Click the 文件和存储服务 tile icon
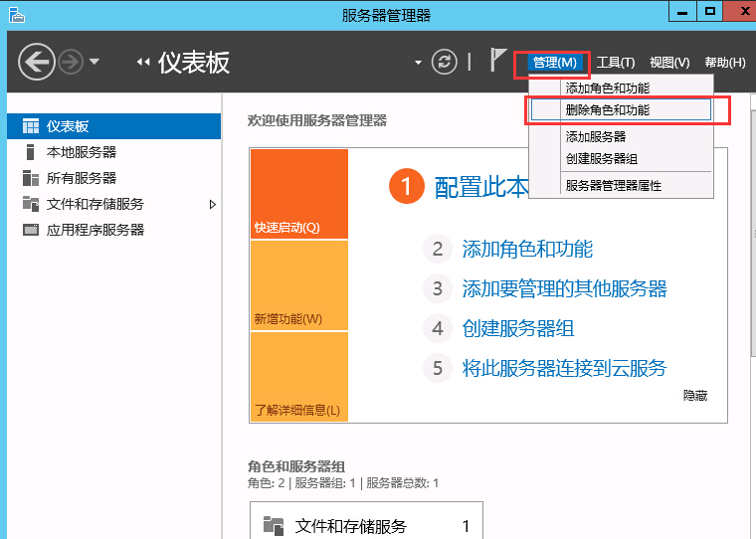 [x=273, y=526]
